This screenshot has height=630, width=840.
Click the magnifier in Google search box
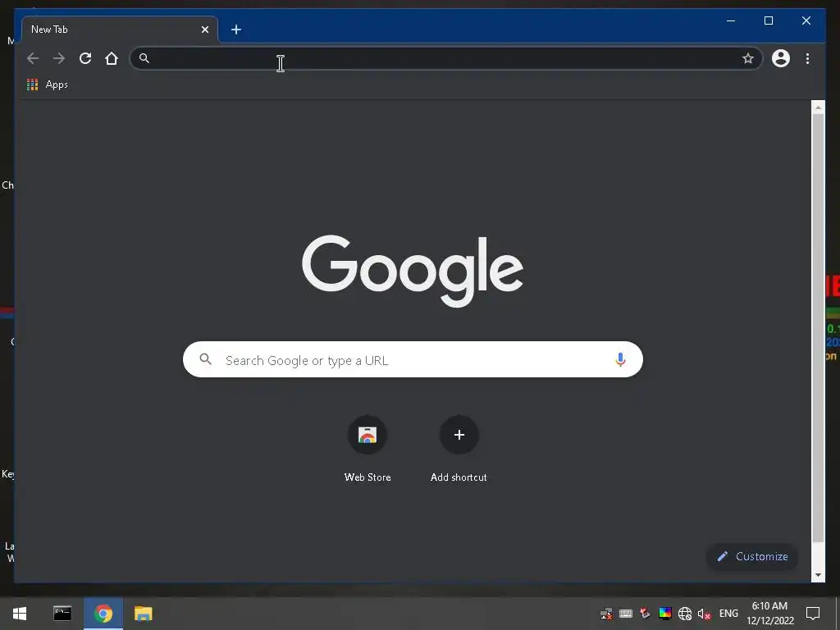(x=205, y=359)
